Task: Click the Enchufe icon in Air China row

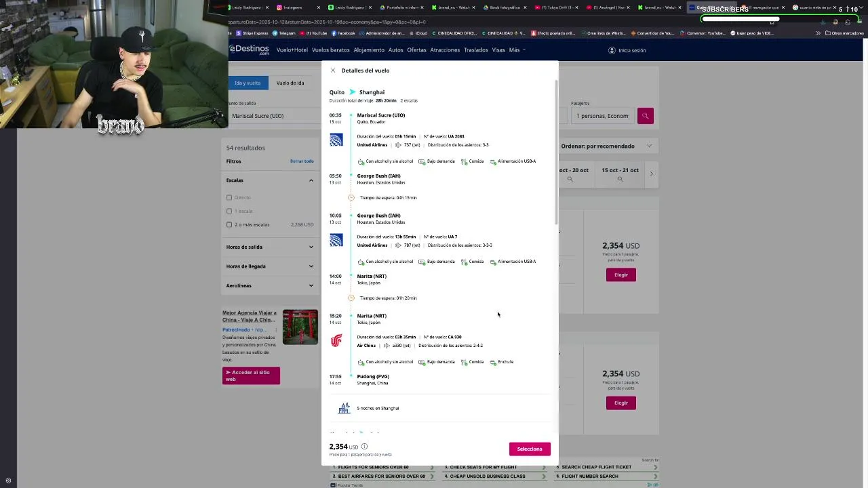Action: pos(493,362)
